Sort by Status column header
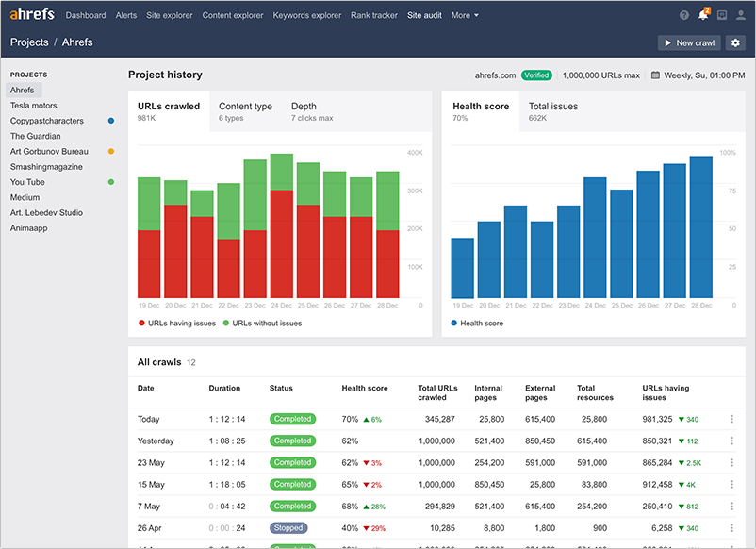 pyautogui.click(x=281, y=388)
